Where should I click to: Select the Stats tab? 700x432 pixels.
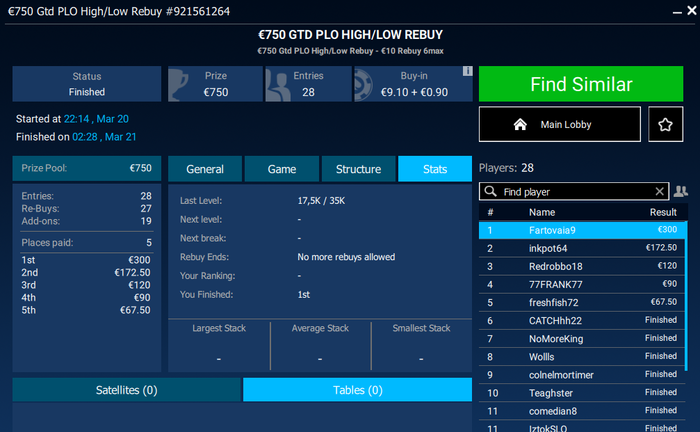(435, 169)
